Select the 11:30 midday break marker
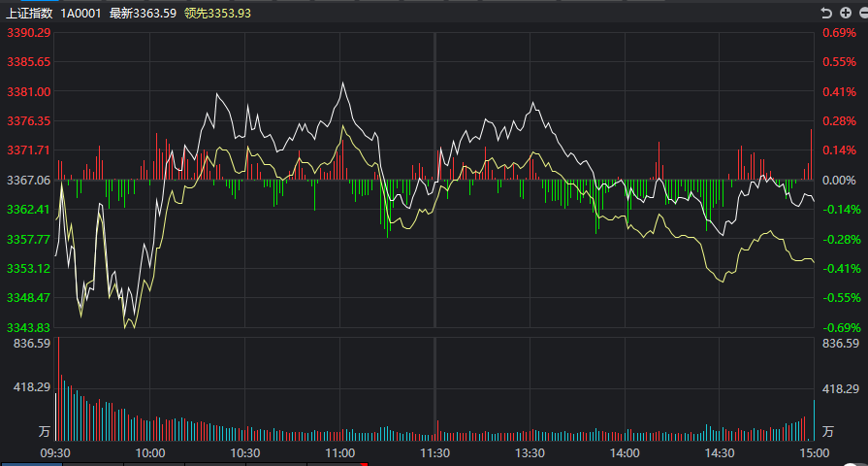 coord(434,453)
